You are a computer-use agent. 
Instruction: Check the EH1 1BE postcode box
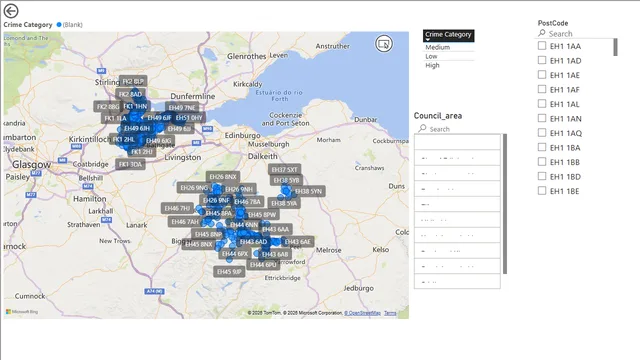[542, 191]
